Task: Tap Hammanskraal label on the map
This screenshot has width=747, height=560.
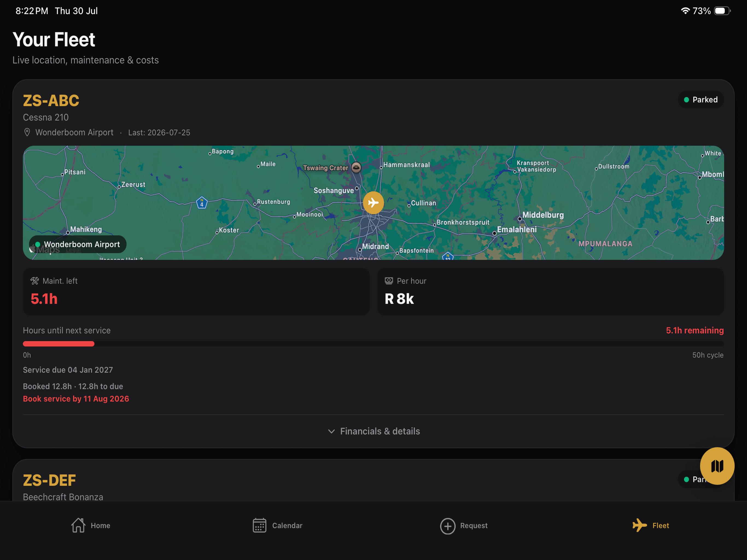Action: tap(407, 165)
